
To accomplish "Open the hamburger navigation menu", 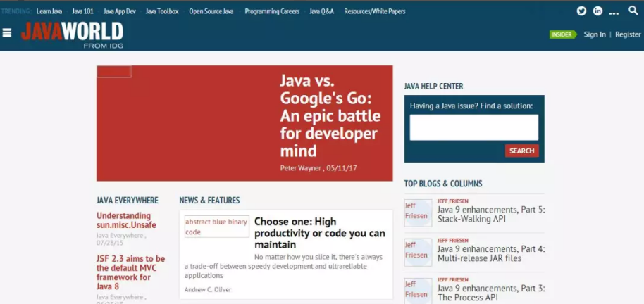I will 6,32.
